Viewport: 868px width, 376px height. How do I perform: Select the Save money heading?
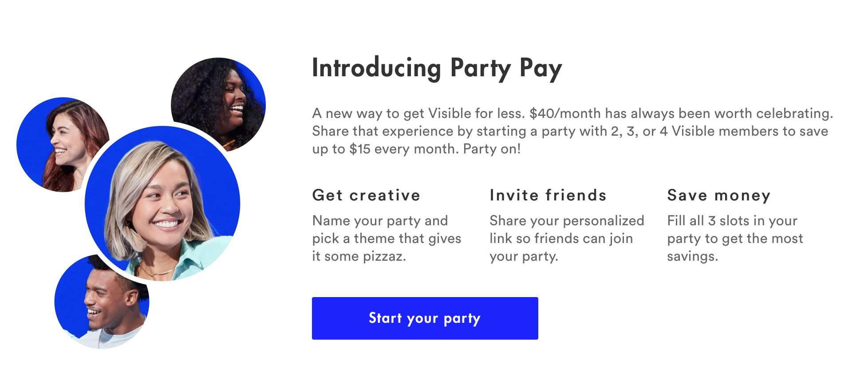pyautogui.click(x=718, y=196)
